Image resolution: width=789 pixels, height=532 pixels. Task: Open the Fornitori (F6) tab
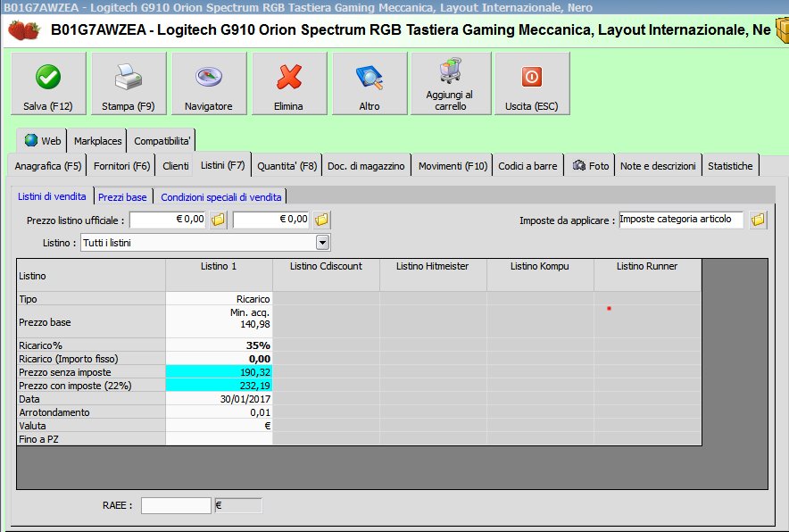coord(121,166)
